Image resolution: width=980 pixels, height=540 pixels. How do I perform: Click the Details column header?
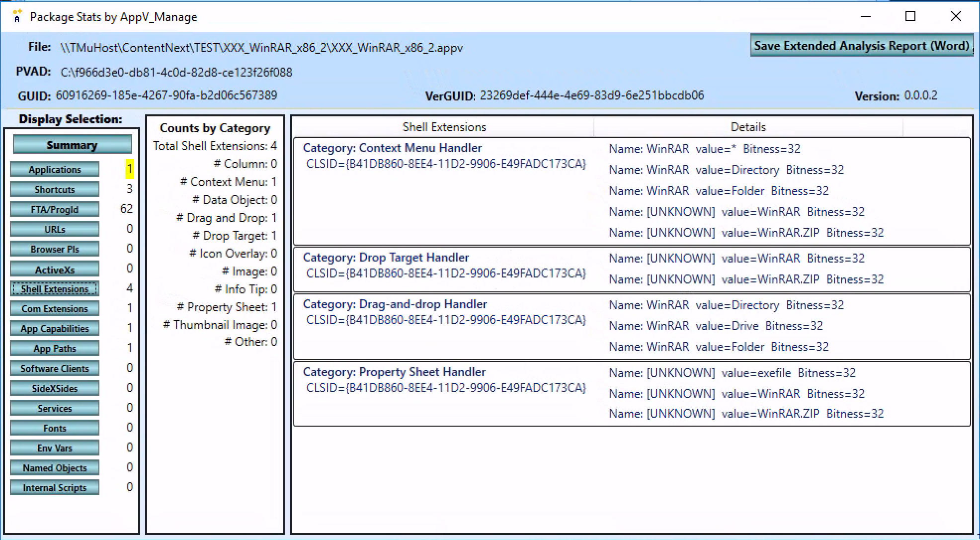coord(748,127)
